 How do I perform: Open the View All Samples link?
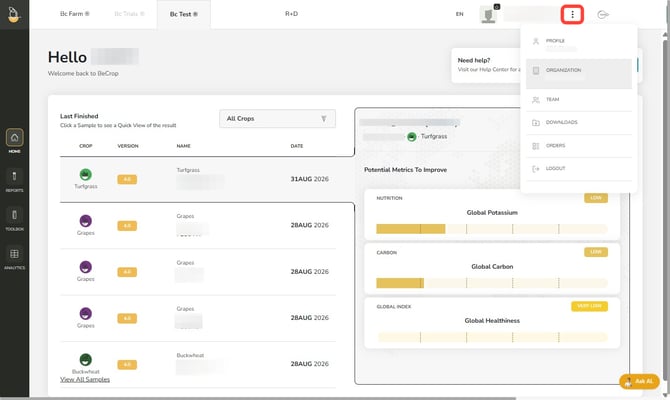click(x=85, y=379)
